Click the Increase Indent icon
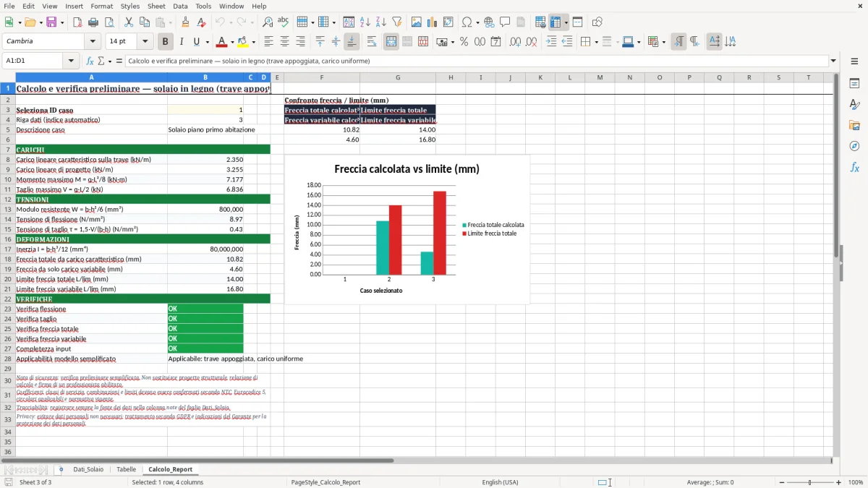This screenshot has height=488, width=868. tap(551, 42)
